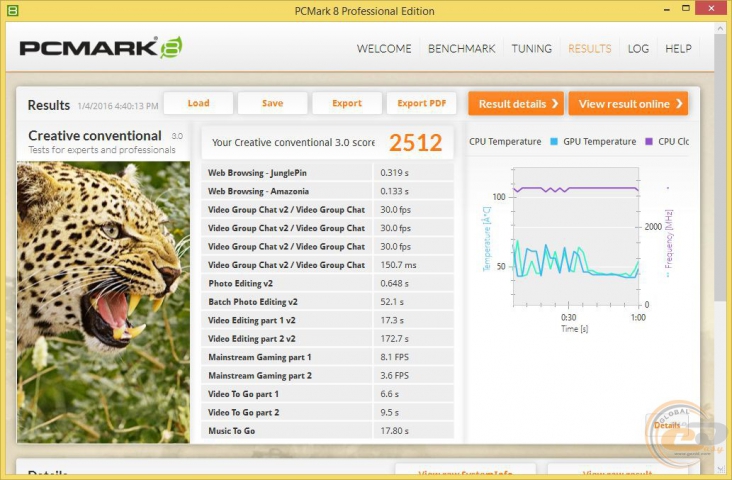Viewport: 732px width, 480px height.
Task: Click the 150.7 ms result value
Action: tap(398, 265)
